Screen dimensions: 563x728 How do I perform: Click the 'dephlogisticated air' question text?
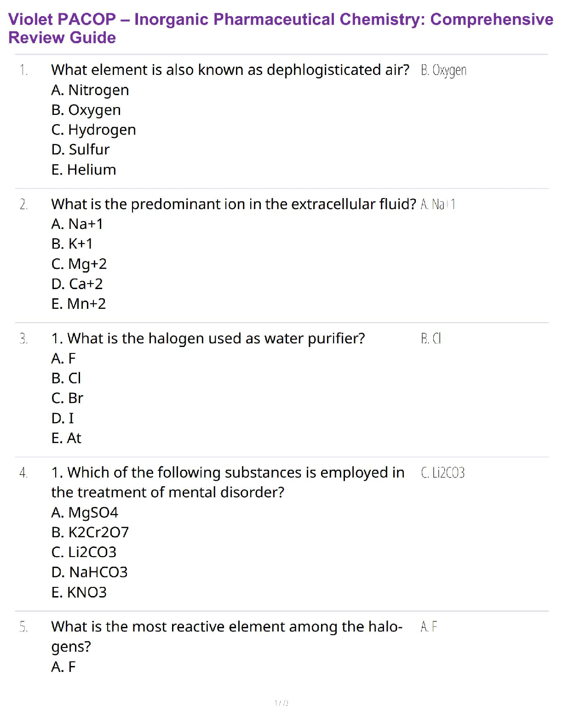pos(230,70)
